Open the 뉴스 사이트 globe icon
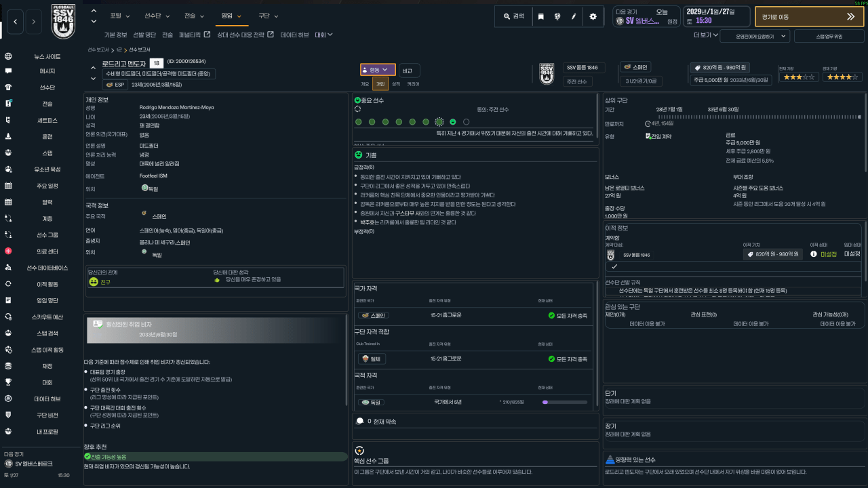 point(8,57)
